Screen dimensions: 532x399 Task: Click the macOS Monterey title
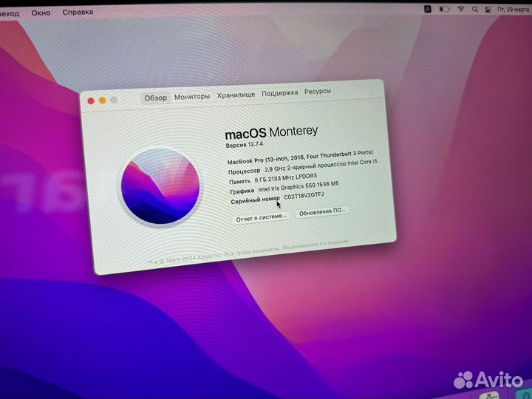click(x=271, y=133)
